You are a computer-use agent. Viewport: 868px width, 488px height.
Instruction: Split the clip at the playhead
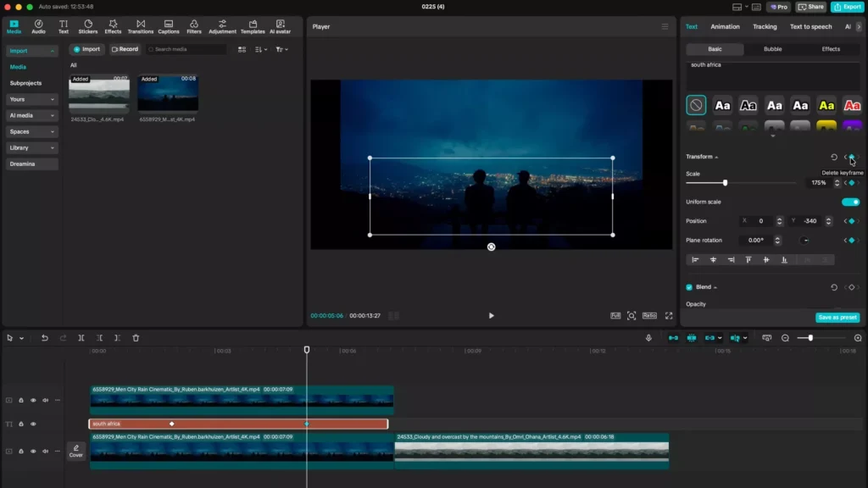point(81,338)
